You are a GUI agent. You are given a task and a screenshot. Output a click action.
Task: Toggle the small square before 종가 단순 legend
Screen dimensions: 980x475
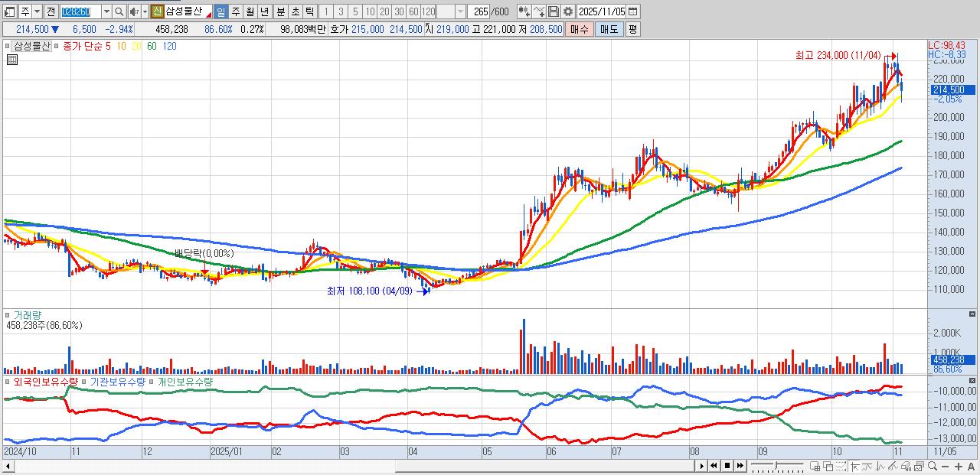[x=56, y=46]
